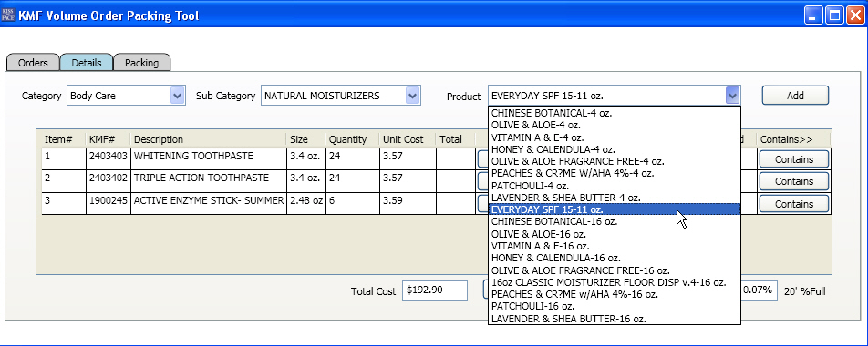868x346 pixels.
Task: Choose LAVENDER & SHEA BUTTER-16 oz.
Action: (x=614, y=319)
